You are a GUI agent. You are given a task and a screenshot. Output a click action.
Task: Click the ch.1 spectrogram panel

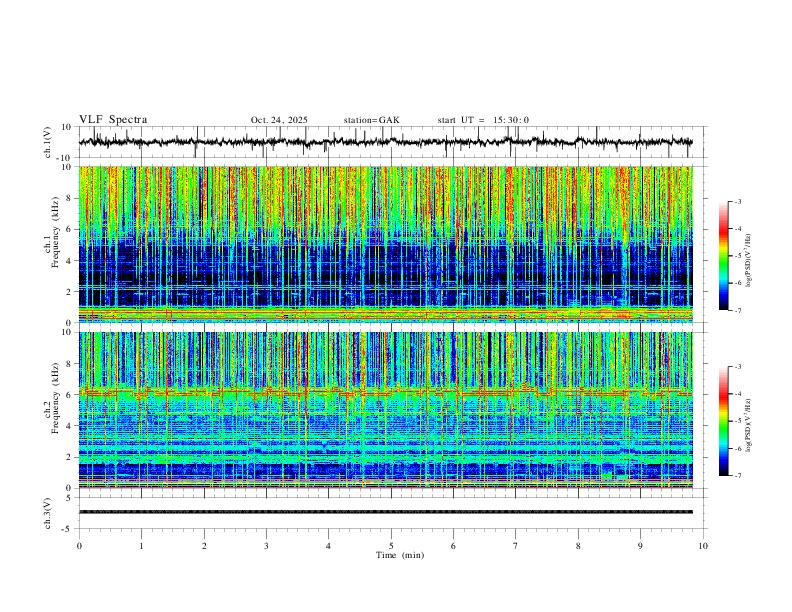[386, 244]
